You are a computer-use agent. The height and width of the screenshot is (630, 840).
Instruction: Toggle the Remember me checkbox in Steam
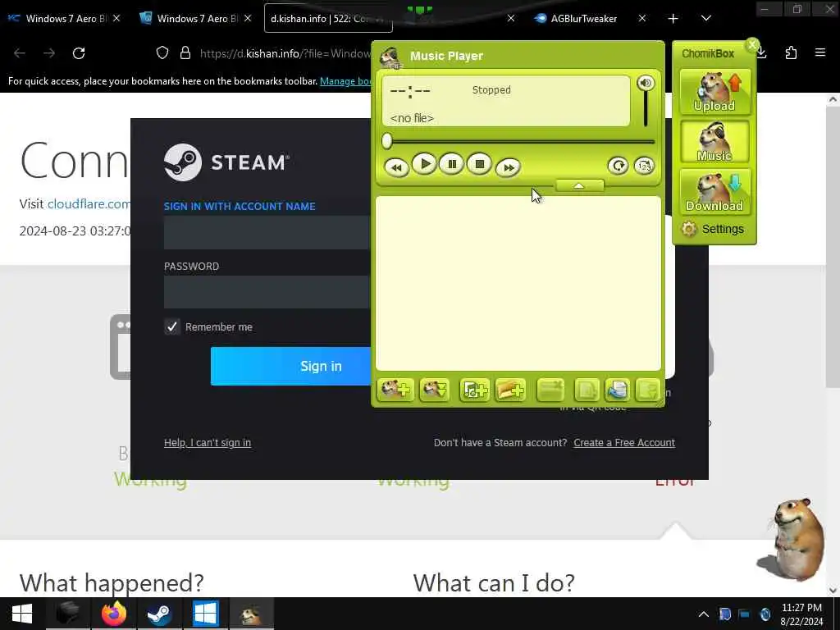pyautogui.click(x=172, y=326)
